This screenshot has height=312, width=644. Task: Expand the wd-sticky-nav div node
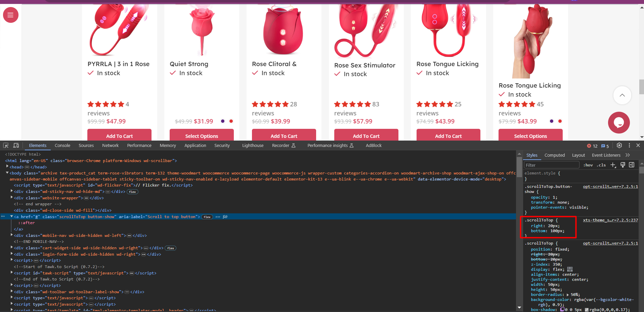coord(11,192)
